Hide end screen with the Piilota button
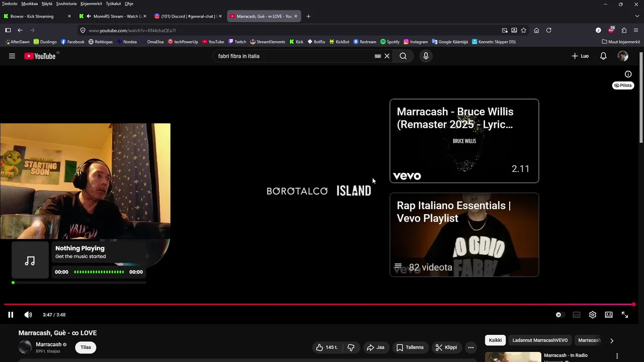644x362 pixels. click(623, 85)
